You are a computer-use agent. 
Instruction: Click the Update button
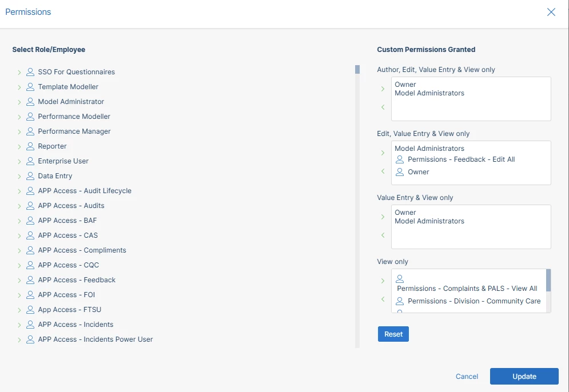524,377
